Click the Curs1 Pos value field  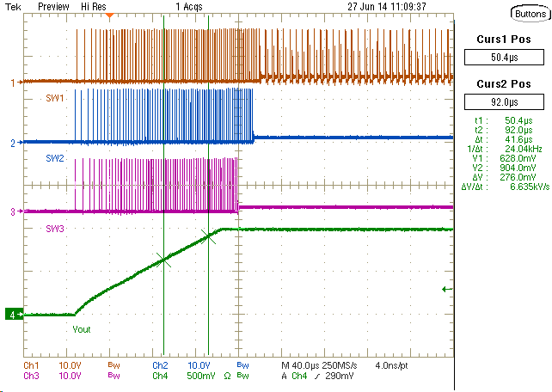coord(505,58)
